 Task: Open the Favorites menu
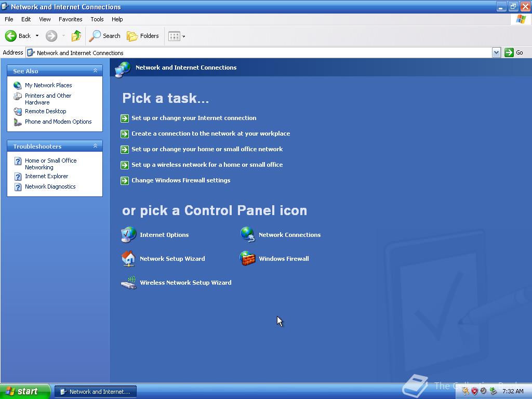pyautogui.click(x=70, y=19)
